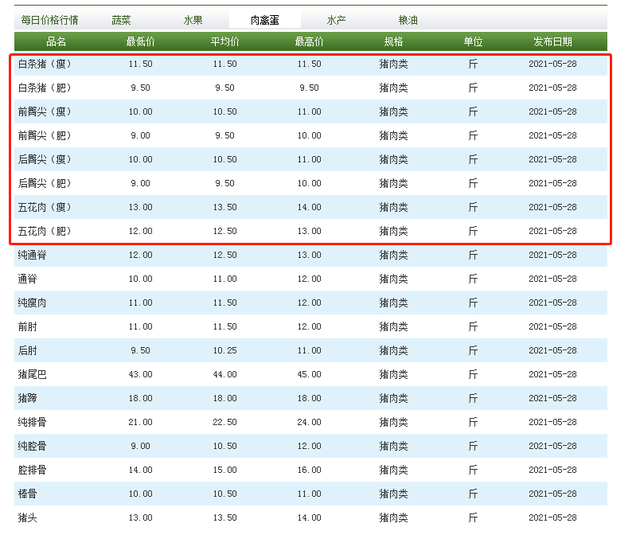The image size is (640, 535).
Task: Open the 水产 tab
Action: click(x=336, y=20)
